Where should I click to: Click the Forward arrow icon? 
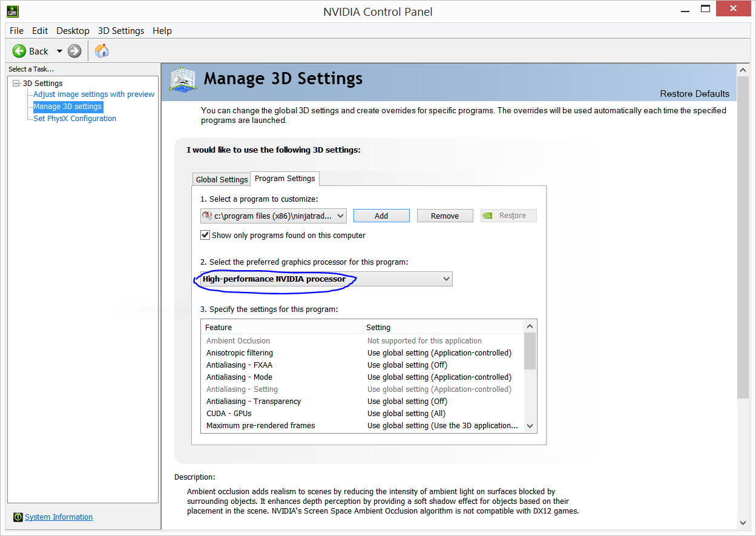click(74, 51)
